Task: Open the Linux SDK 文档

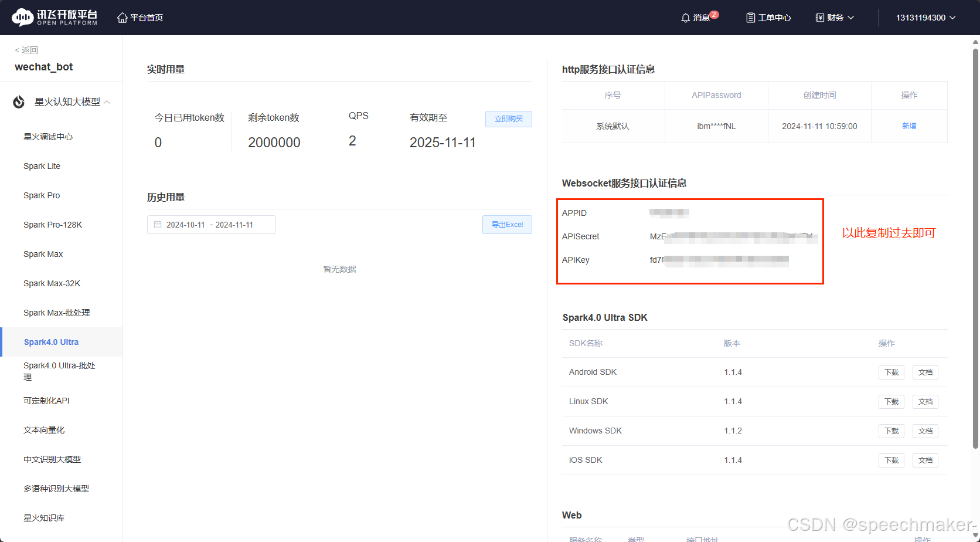Action: tap(925, 402)
